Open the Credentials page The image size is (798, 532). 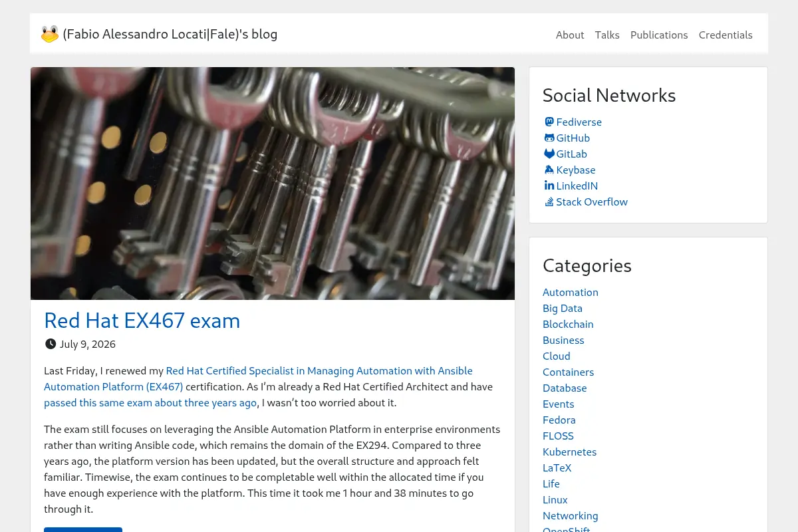[726, 35]
